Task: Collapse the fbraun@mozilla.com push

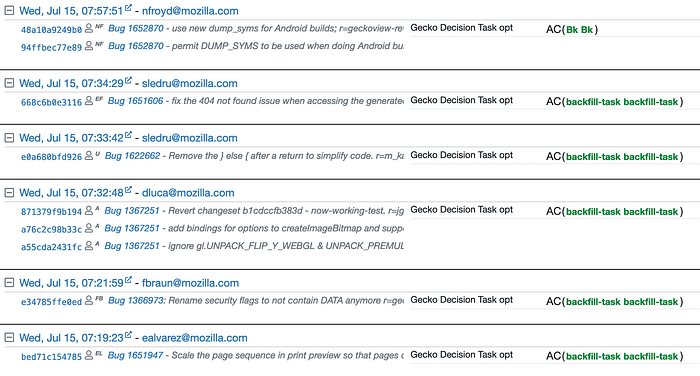Action: [9, 283]
